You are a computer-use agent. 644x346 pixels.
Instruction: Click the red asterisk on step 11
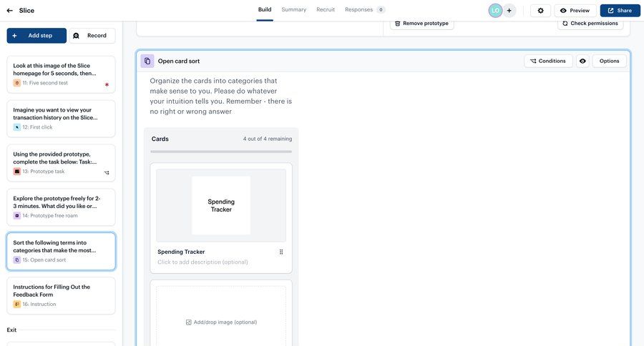[x=107, y=84]
